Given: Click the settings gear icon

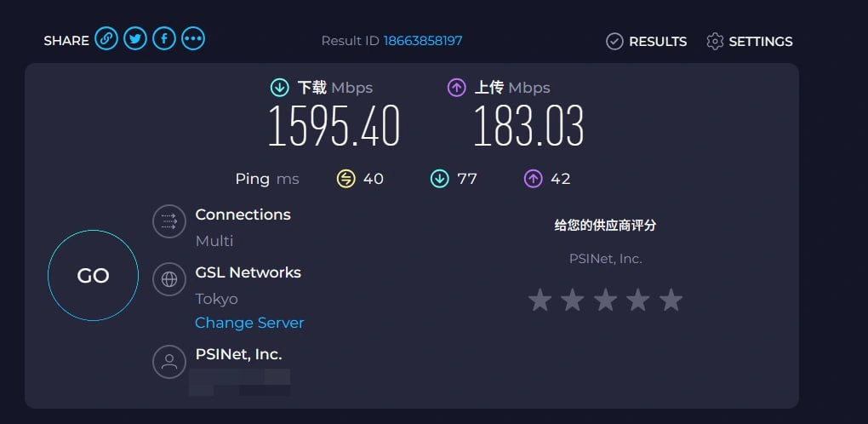Looking at the screenshot, I should (x=715, y=42).
